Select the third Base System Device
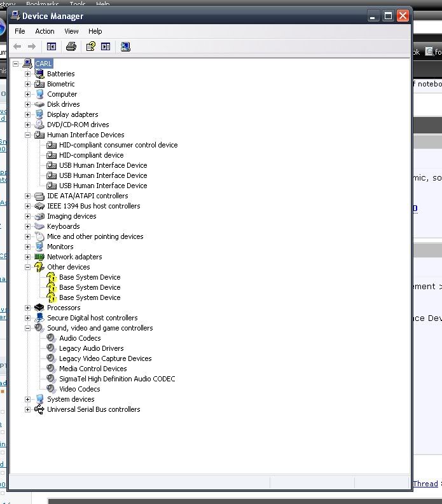442x504 pixels. [90, 297]
